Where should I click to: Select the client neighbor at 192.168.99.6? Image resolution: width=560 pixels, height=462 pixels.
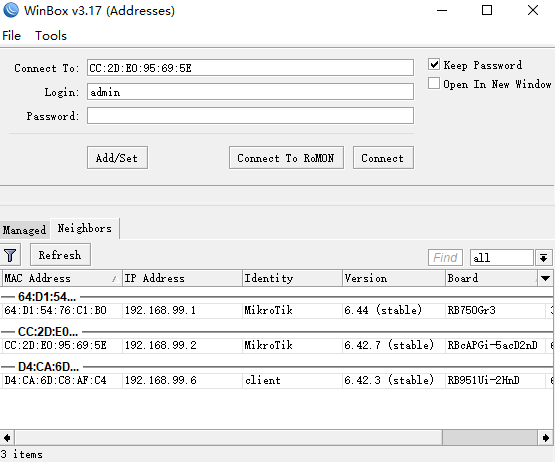[x=277, y=380]
